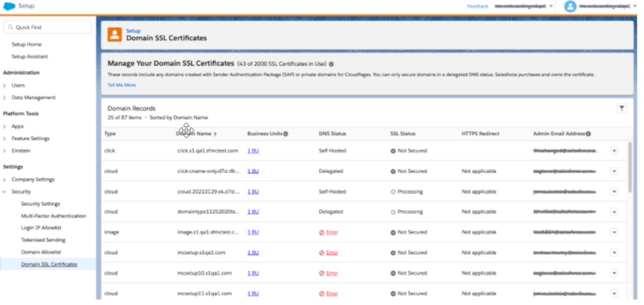Open row actions dropdown for domaintype11252020 row
This screenshot has height=305, width=644.
[614, 212]
